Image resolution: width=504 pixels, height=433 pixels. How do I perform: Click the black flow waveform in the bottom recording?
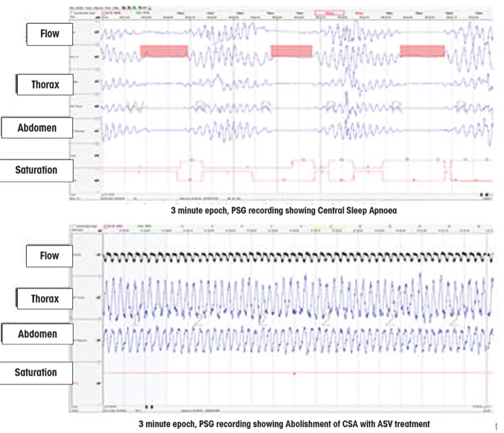[298, 256]
